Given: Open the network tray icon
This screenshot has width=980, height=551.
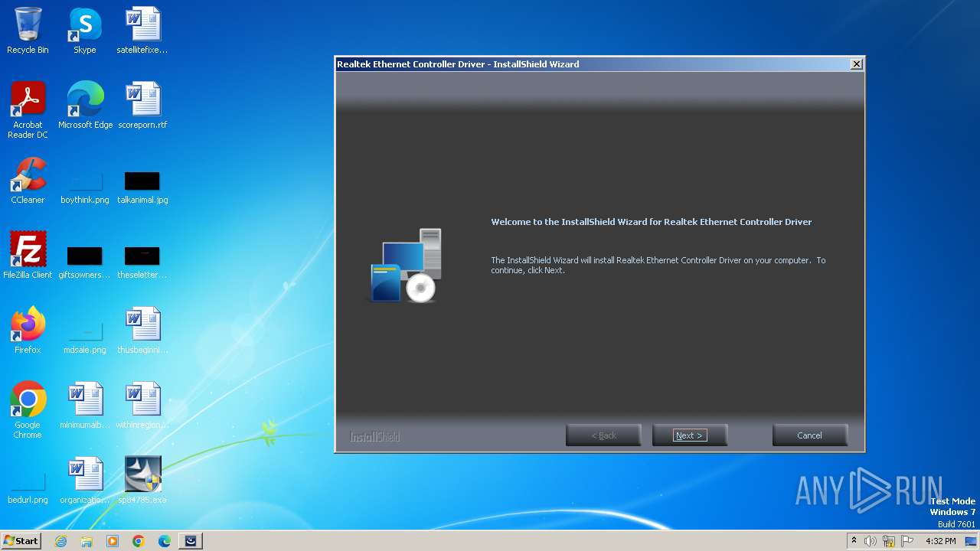Looking at the screenshot, I should [889, 541].
